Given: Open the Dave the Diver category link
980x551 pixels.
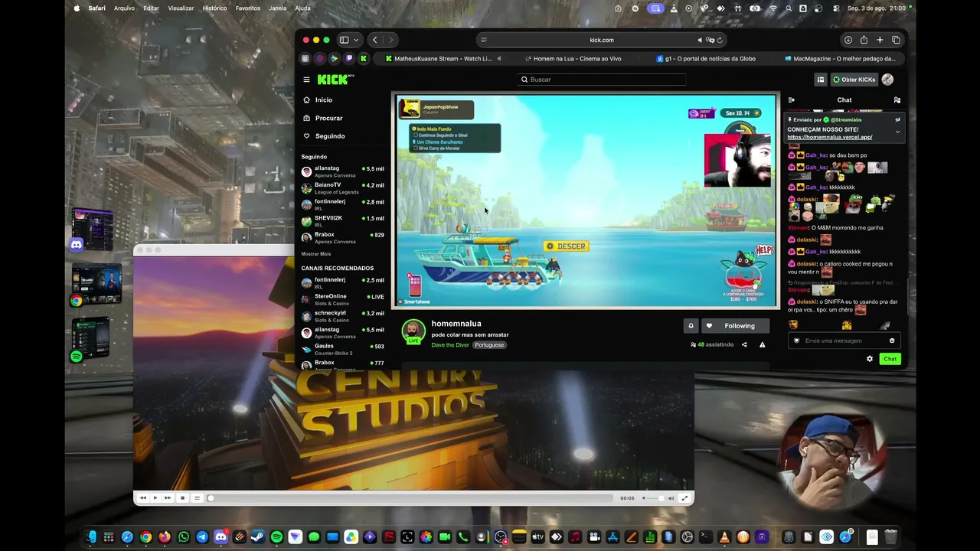Looking at the screenshot, I should (450, 345).
